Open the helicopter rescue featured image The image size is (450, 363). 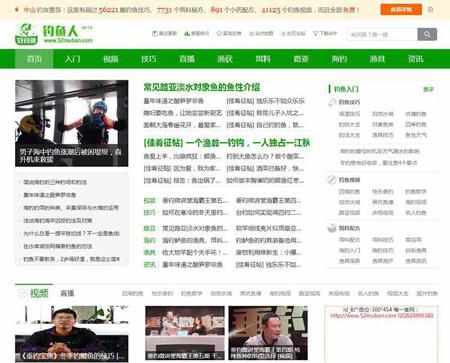72,123
